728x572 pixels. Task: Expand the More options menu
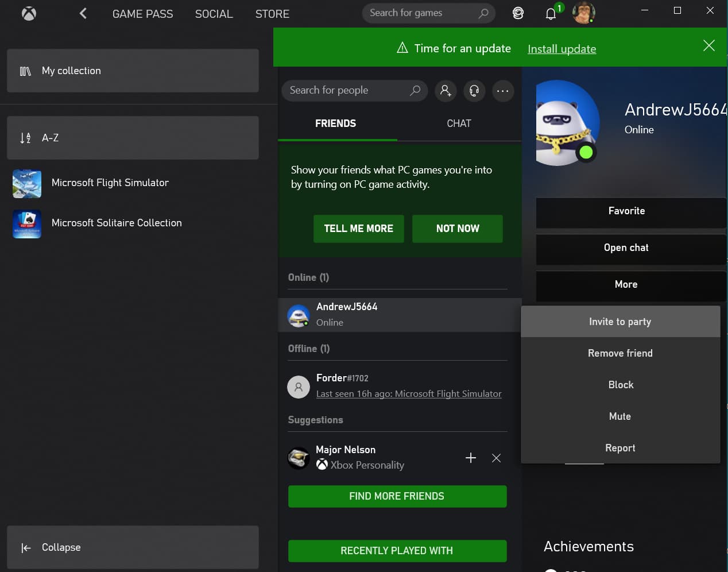pyautogui.click(x=631, y=284)
